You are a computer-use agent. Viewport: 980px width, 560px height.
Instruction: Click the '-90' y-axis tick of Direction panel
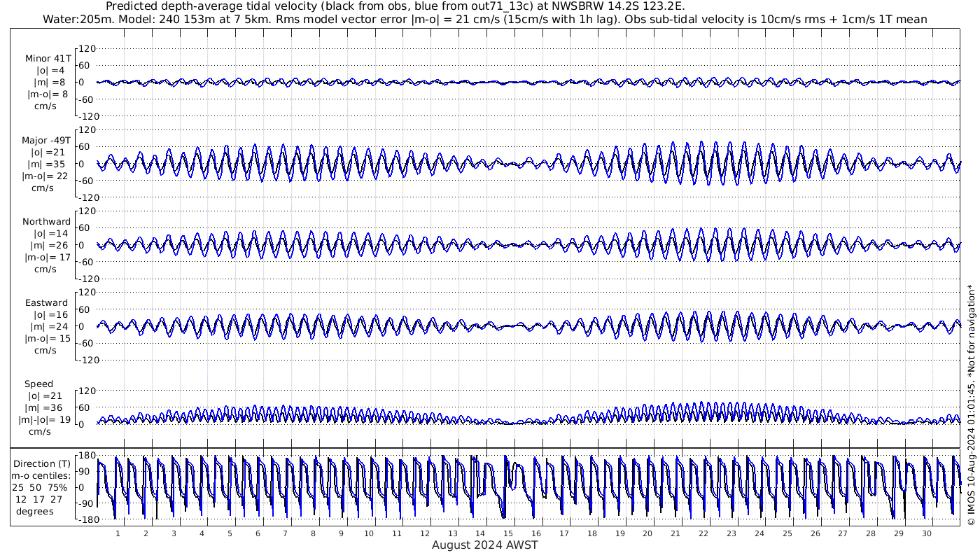click(x=85, y=503)
